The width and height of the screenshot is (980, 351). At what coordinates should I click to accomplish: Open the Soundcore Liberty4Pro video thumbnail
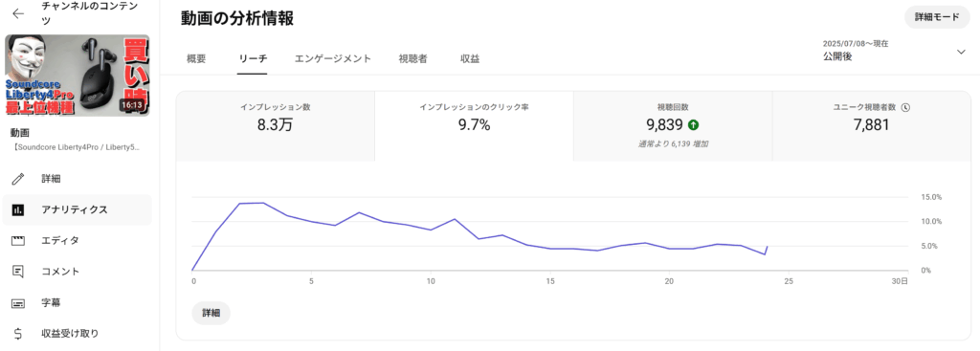[77, 76]
